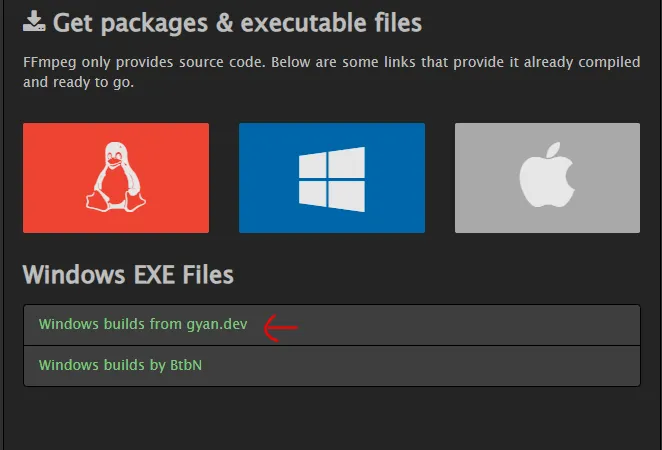The image size is (662, 450).
Task: Click the red arrow pointing at gyan.dev
Action: click(x=281, y=326)
